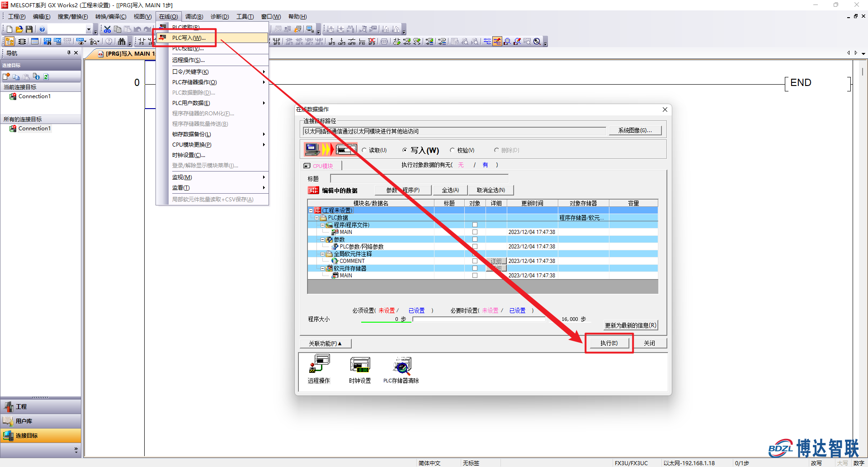Click the New project toolbar icon

[9, 29]
